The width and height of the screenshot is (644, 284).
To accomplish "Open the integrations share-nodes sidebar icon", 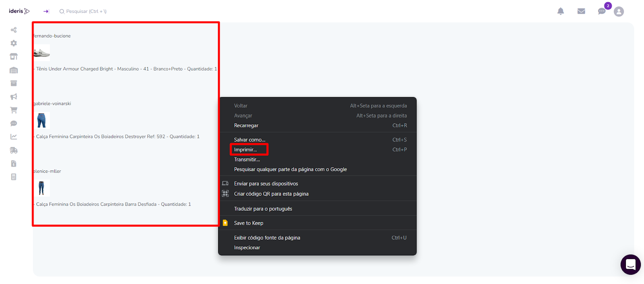I will (x=14, y=30).
